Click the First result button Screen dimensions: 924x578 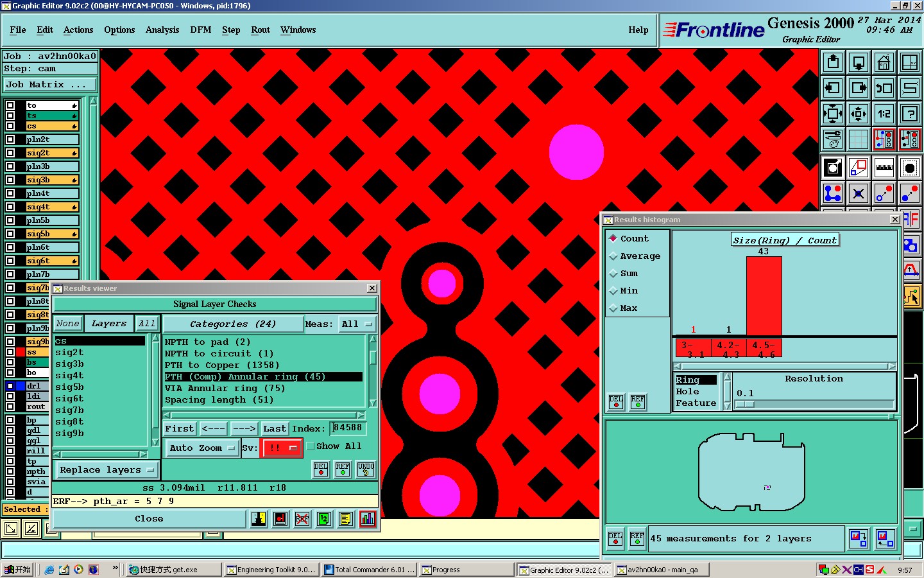pyautogui.click(x=180, y=428)
